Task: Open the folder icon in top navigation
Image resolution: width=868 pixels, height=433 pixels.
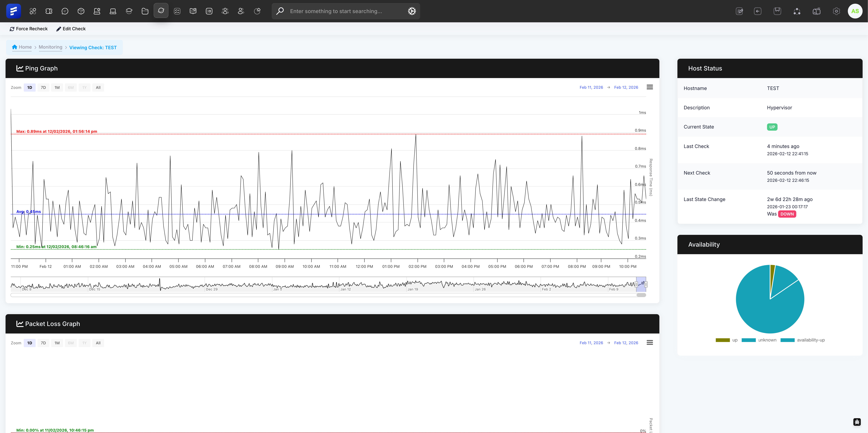Action: point(145,11)
